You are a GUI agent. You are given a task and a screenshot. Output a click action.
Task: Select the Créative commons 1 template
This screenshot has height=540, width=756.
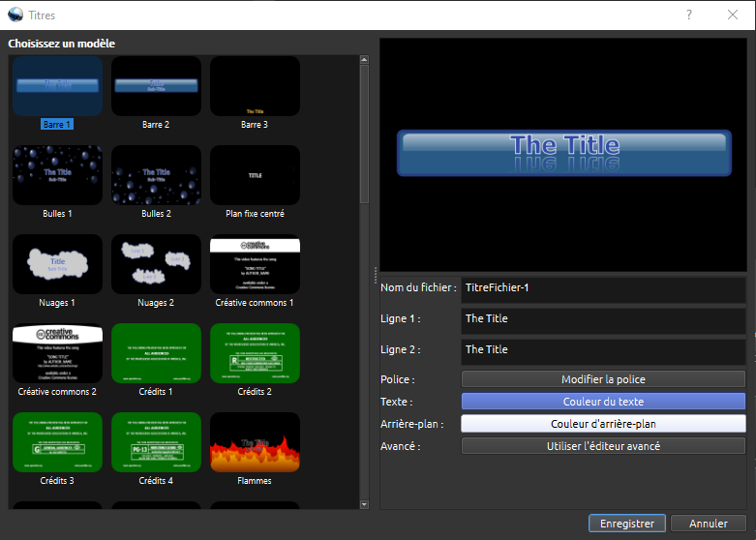coord(255,263)
